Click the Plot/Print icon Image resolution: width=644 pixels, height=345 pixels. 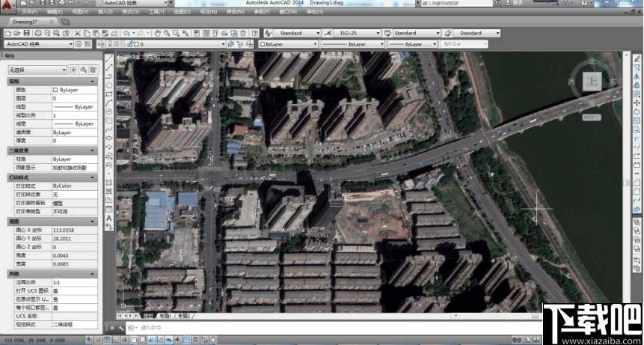click(x=38, y=33)
